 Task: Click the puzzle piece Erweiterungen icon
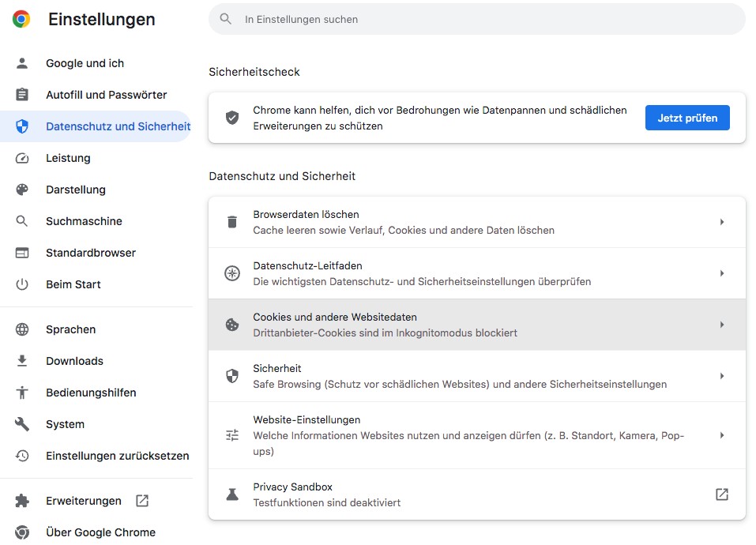(22, 501)
